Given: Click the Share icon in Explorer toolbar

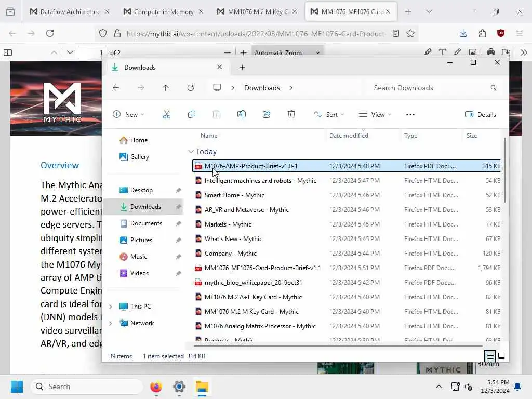Looking at the screenshot, I should 267,115.
